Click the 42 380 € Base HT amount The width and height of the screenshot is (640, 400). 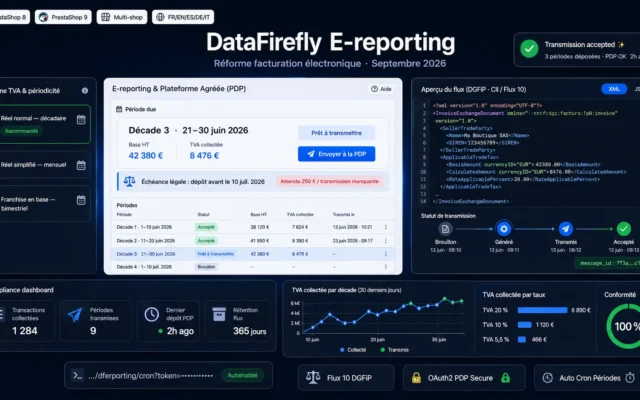coord(146,156)
